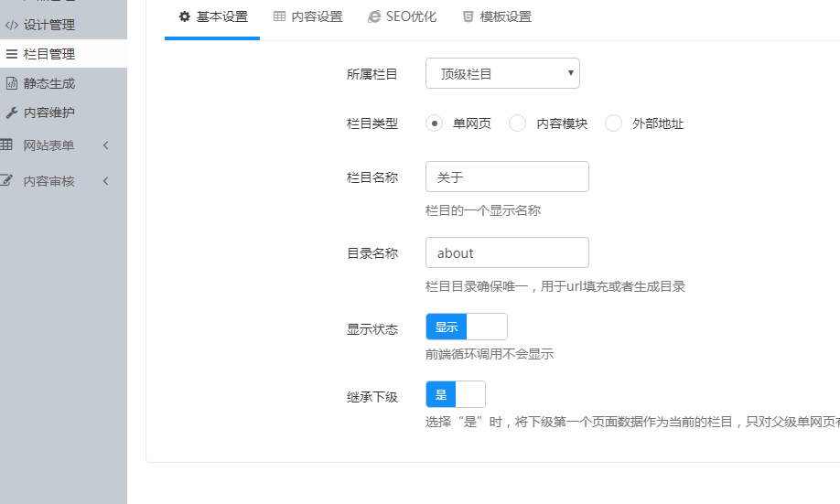The height and width of the screenshot is (504, 840).
Task: Expand the 内容审核 chevron
Action: tap(105, 181)
